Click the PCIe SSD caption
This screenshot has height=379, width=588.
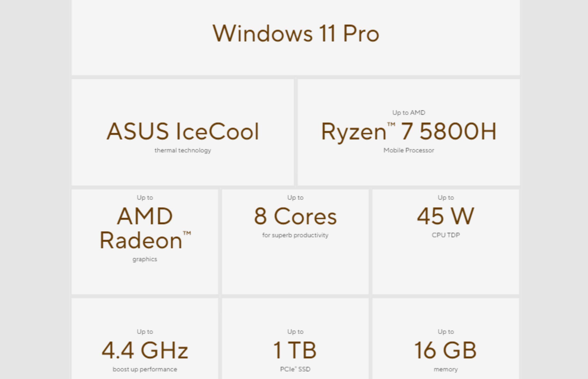295,369
